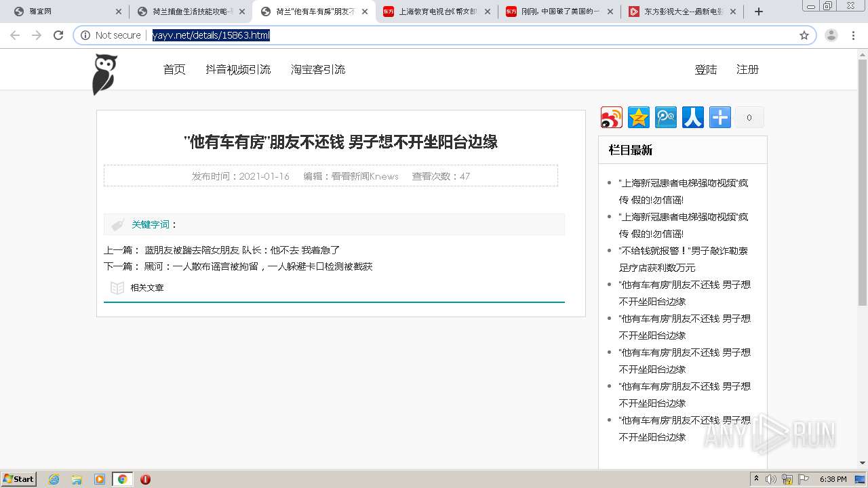868x488 pixels.
Task: Close the 东方影视大全 tab
Action: [x=733, y=12]
